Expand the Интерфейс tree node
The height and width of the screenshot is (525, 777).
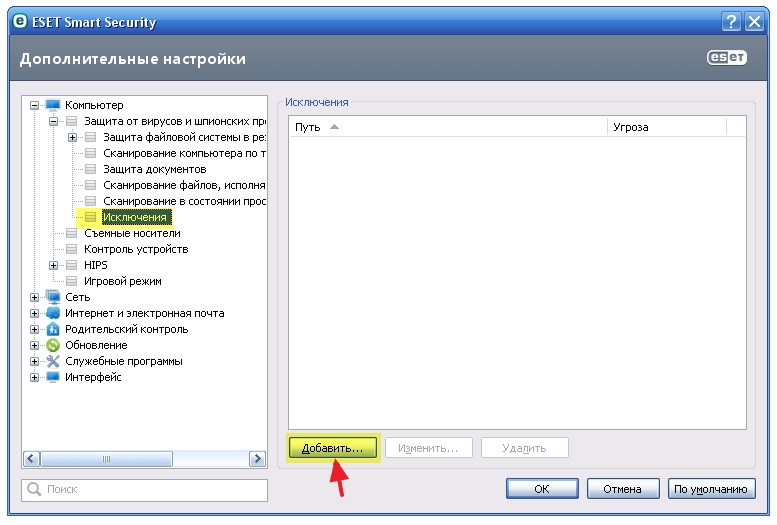[x=34, y=377]
